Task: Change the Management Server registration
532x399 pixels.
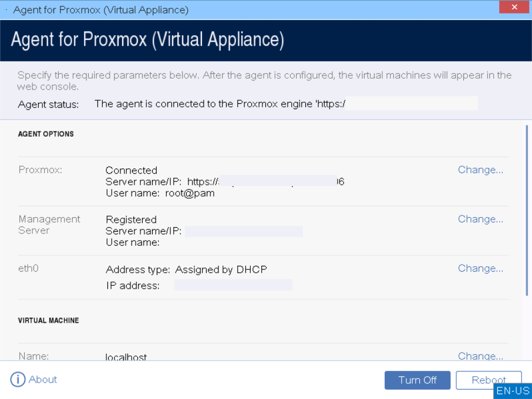Action: point(480,219)
